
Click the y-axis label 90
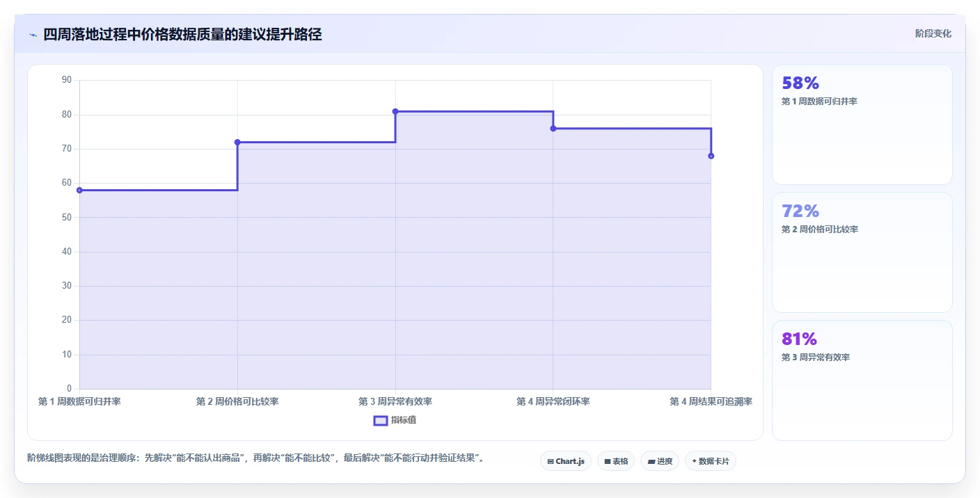coord(67,80)
